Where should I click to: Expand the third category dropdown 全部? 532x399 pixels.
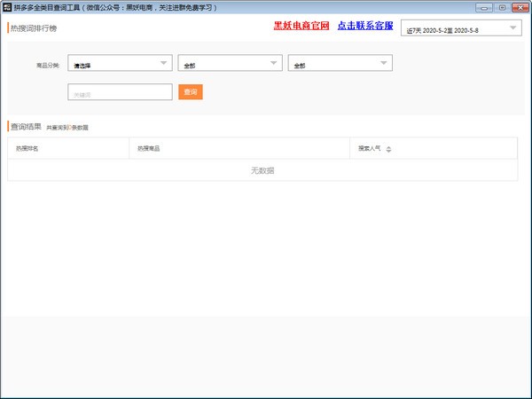pyautogui.click(x=340, y=64)
